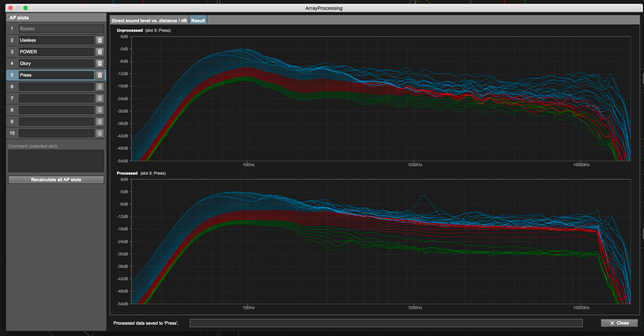Click trash icon for slot 7
The width and height of the screenshot is (644, 336).
99,98
